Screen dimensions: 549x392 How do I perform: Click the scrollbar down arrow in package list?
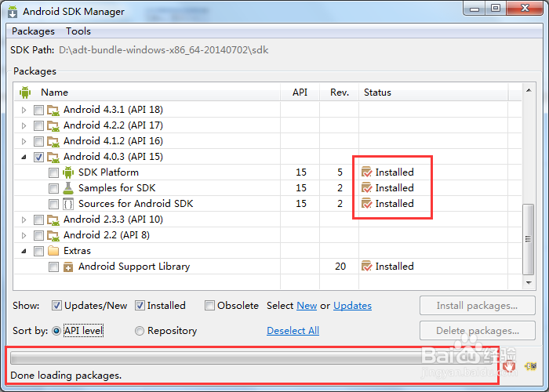click(529, 282)
